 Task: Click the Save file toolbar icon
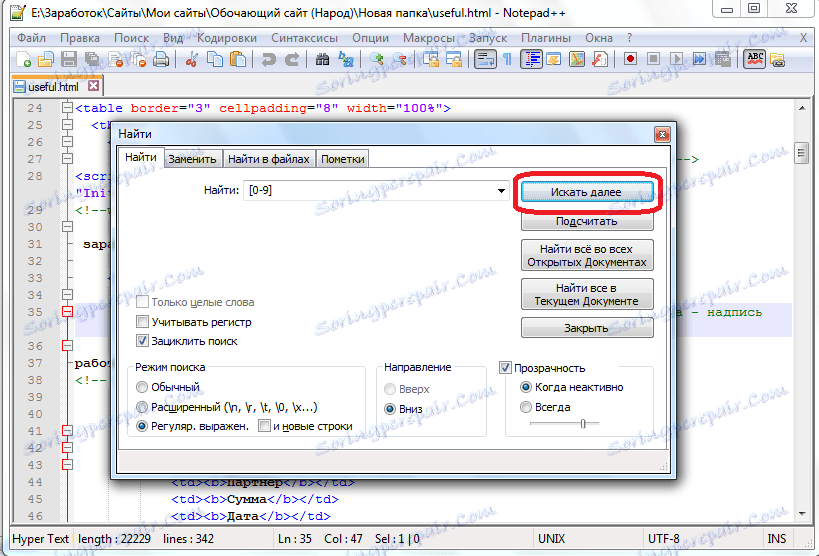coord(69,60)
